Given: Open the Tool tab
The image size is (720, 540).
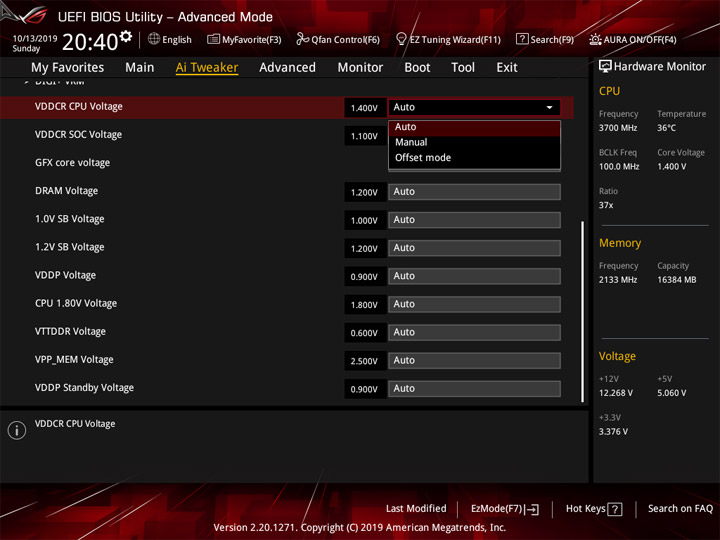Looking at the screenshot, I should click(x=463, y=68).
